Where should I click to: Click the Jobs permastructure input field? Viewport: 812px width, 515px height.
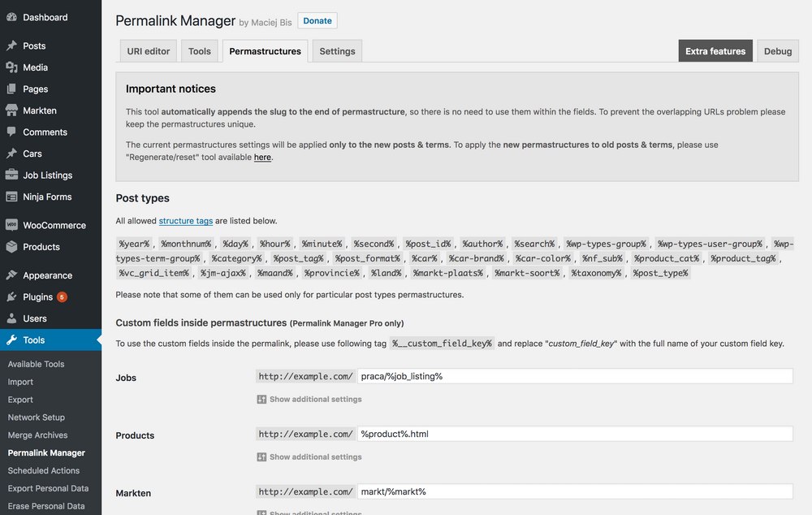tap(575, 376)
